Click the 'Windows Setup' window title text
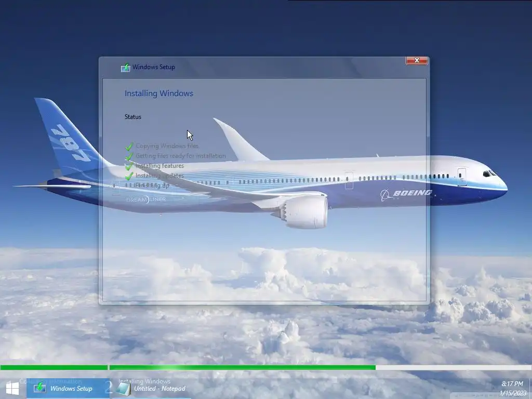532x399 pixels. pyautogui.click(x=154, y=67)
